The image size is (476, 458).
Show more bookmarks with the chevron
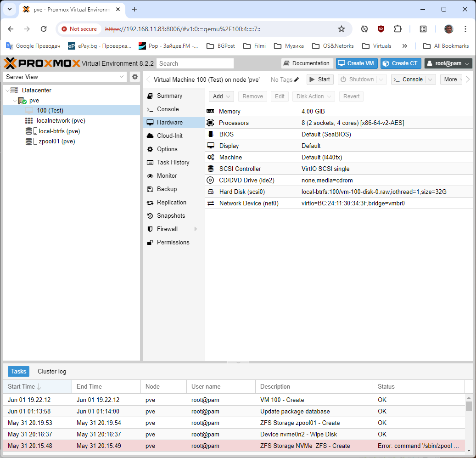pos(405,46)
